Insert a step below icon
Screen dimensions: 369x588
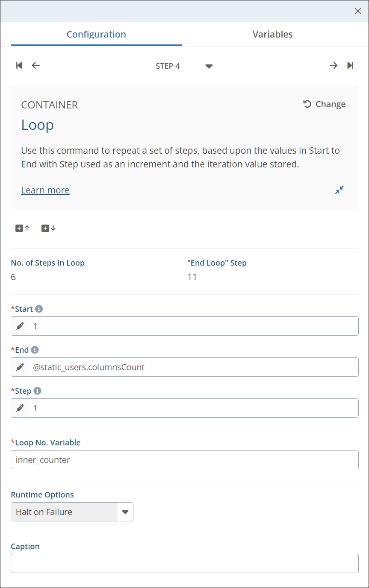click(x=48, y=228)
